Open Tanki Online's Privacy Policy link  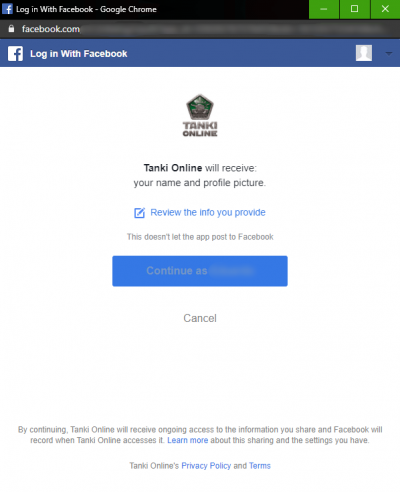pyautogui.click(x=206, y=466)
